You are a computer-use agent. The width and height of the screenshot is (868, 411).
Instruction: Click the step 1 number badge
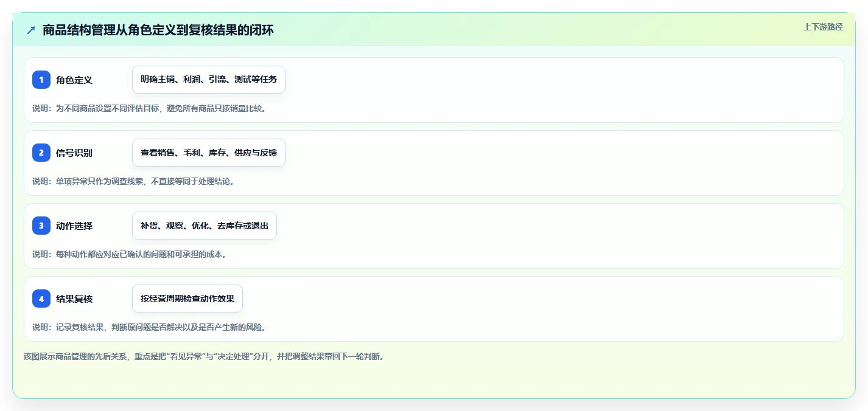click(x=41, y=80)
